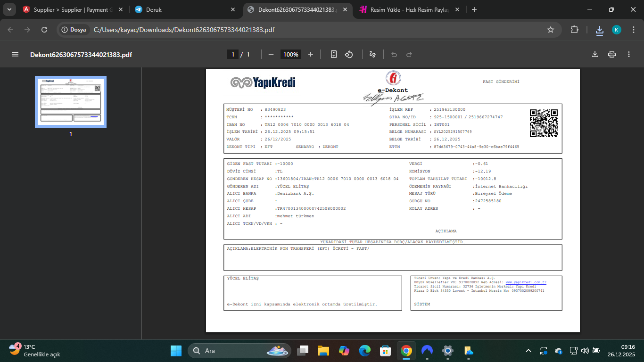This screenshot has height=362, width=644.
Task: Download the PDF using toolbar icon
Action: (595, 55)
